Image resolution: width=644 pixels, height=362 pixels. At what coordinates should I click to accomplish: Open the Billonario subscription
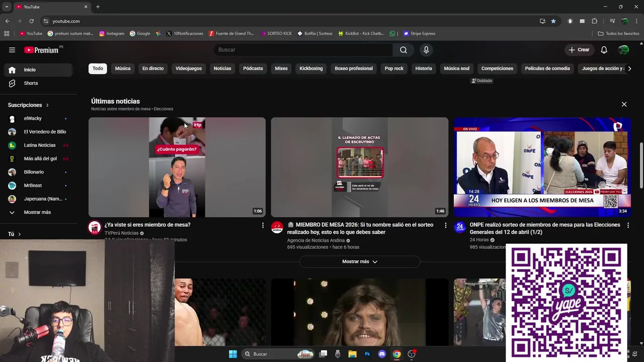tap(39, 172)
